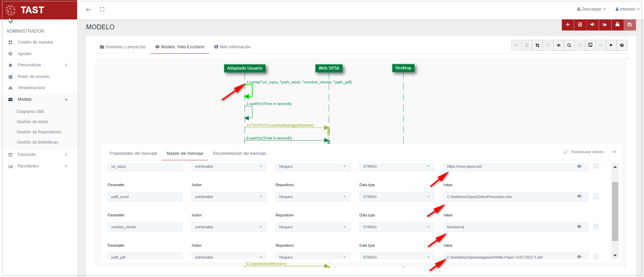Switch to Propiedades del mensaje tab
The image size is (644, 277).
coord(133,153)
